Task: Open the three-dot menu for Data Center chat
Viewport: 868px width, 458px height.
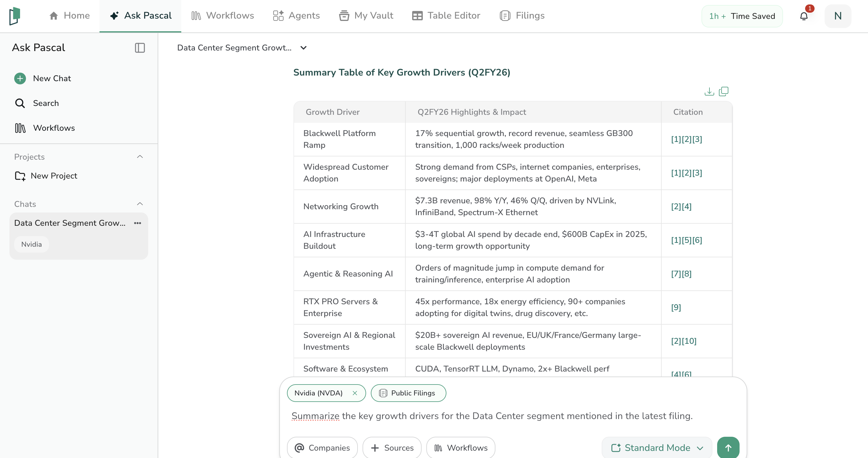Action: (138, 223)
